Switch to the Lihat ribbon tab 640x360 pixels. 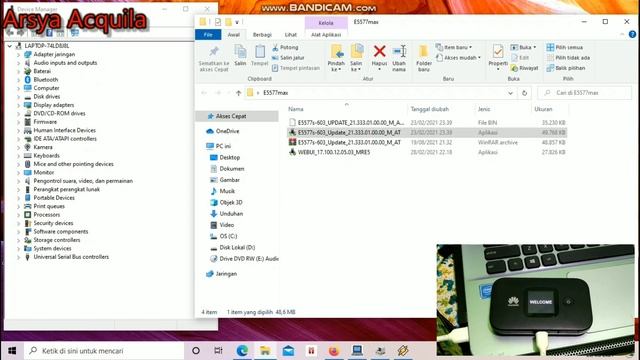tap(291, 35)
